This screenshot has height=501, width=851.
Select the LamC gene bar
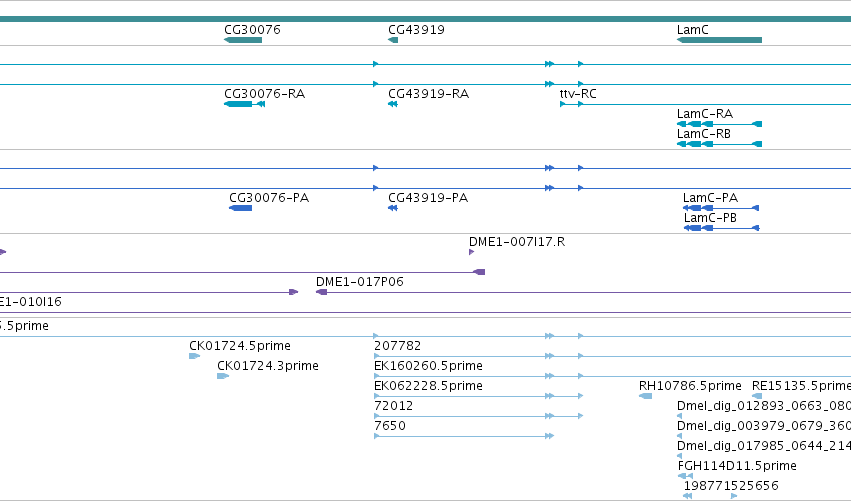[x=719, y=40]
